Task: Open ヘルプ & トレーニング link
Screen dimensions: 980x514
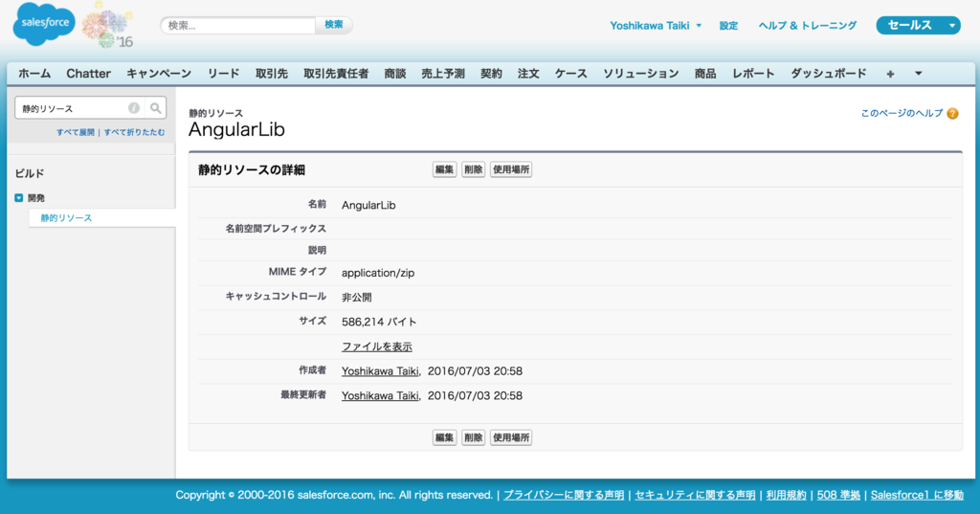Action: (808, 26)
